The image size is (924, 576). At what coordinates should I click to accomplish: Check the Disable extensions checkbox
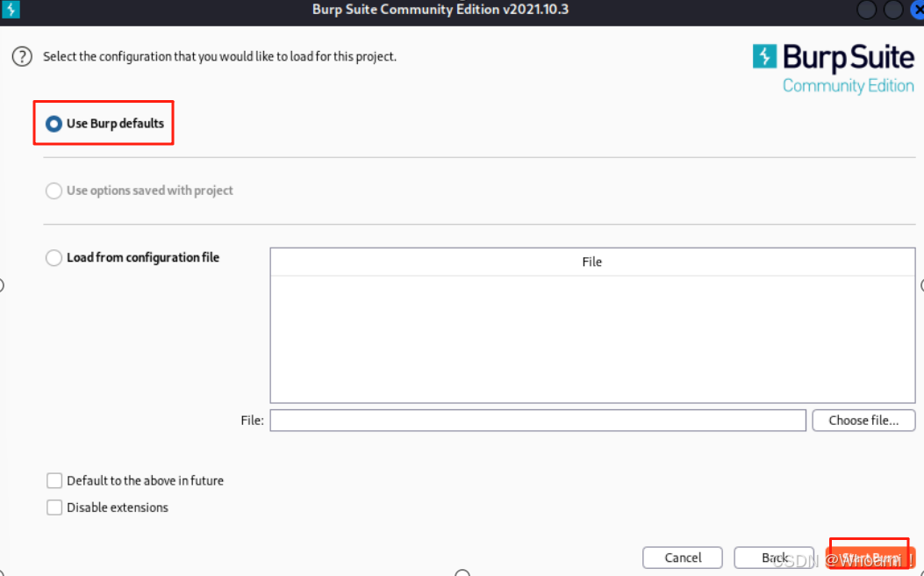point(54,507)
